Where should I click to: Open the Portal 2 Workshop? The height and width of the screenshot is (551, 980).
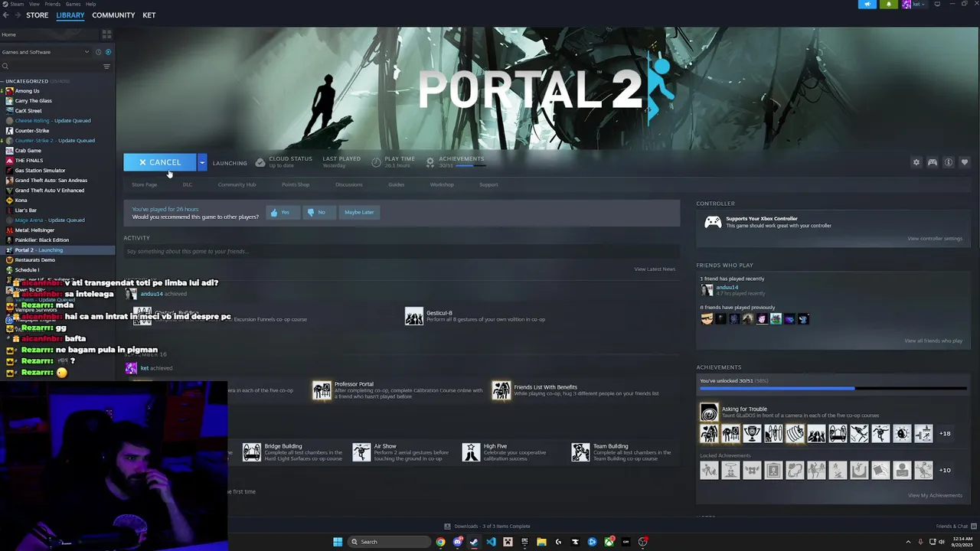[x=442, y=184]
